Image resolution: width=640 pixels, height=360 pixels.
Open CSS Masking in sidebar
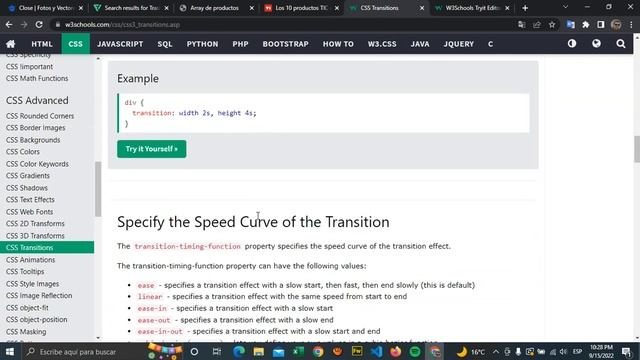pyautogui.click(x=26, y=332)
